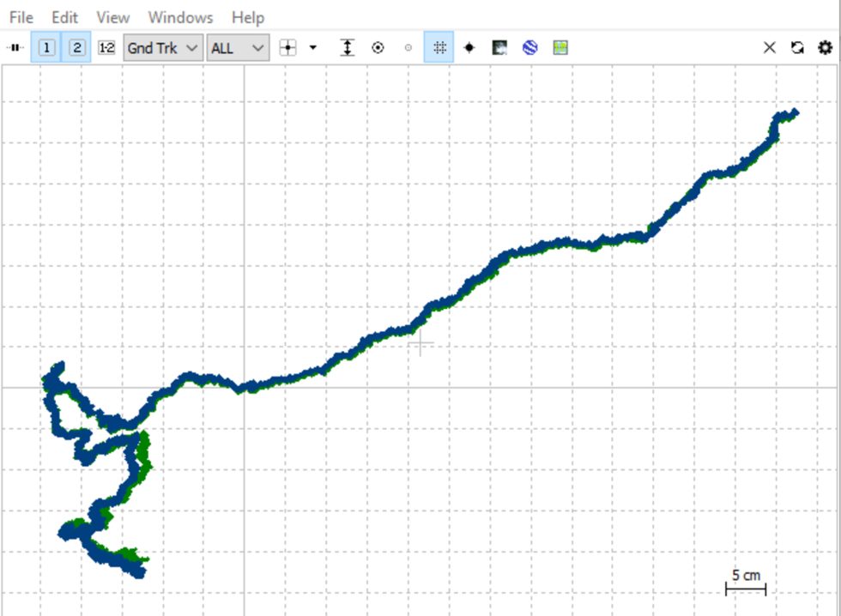The width and height of the screenshot is (841, 616).
Task: Open the View menu
Action: 112,17
